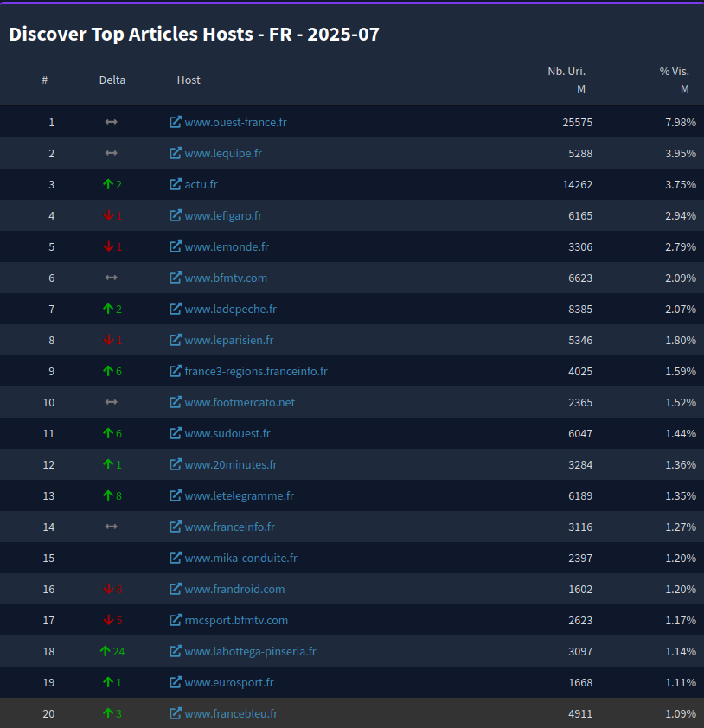Click the 2.09% visibility value

coord(681,278)
